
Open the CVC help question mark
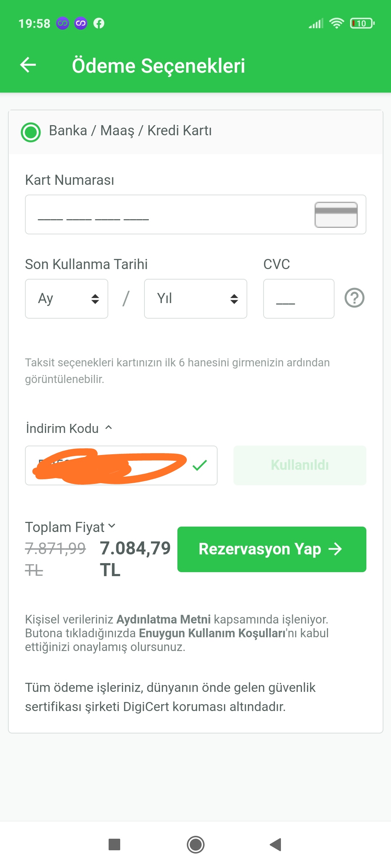[354, 298]
